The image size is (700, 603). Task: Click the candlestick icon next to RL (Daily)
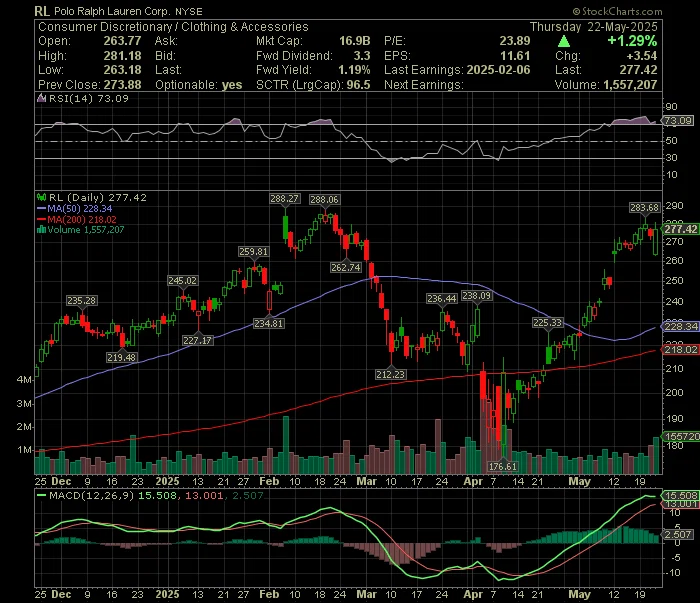(42, 197)
